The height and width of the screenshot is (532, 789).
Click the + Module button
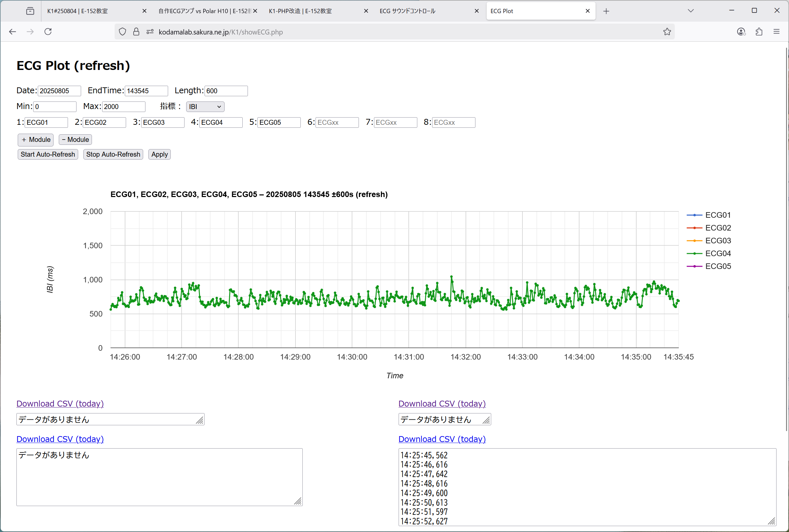35,140
